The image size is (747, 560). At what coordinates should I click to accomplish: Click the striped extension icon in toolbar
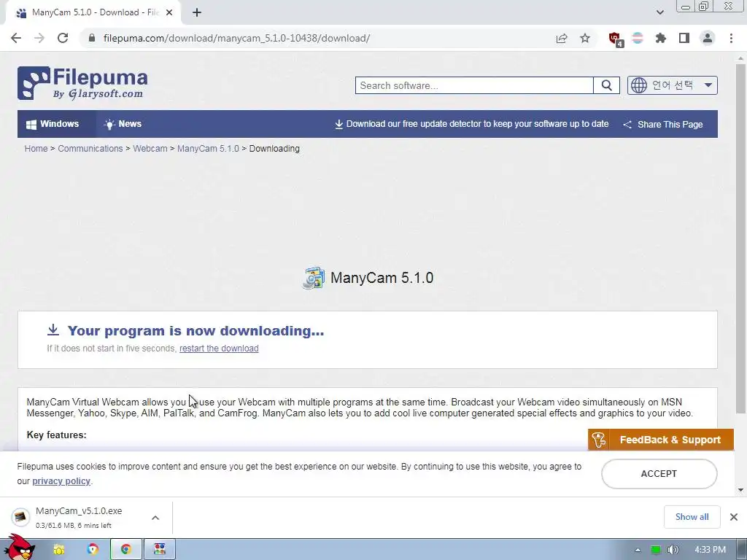point(638,38)
